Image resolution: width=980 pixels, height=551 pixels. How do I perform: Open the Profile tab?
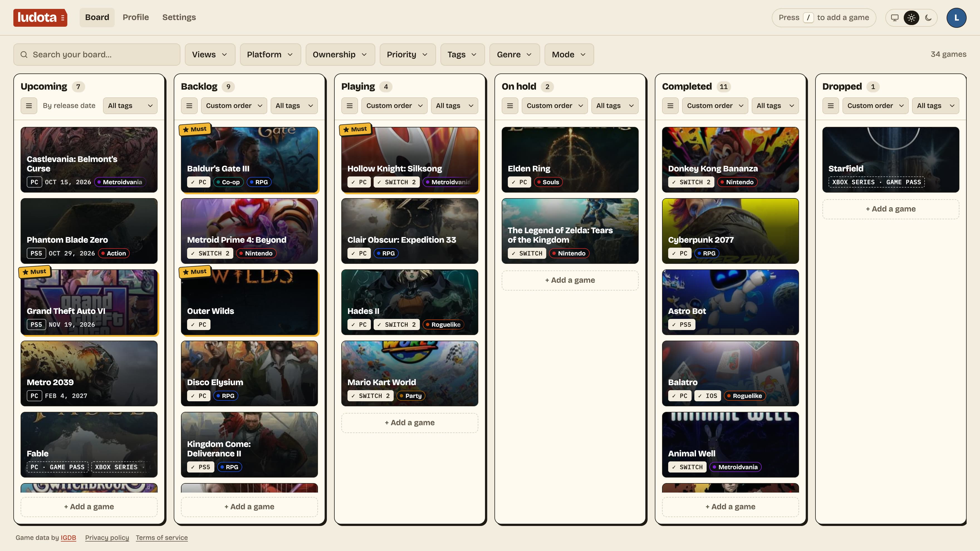136,18
